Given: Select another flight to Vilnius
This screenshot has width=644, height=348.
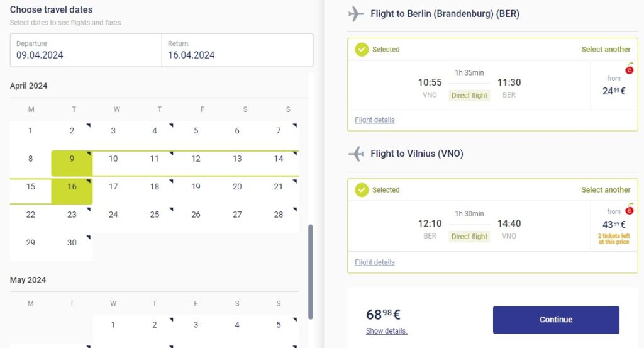Looking at the screenshot, I should tap(606, 190).
